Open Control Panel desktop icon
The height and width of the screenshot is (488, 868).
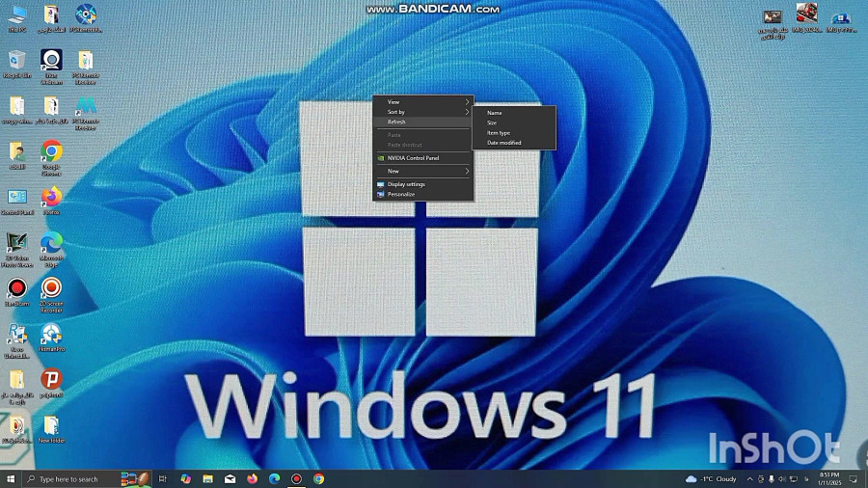tap(17, 202)
